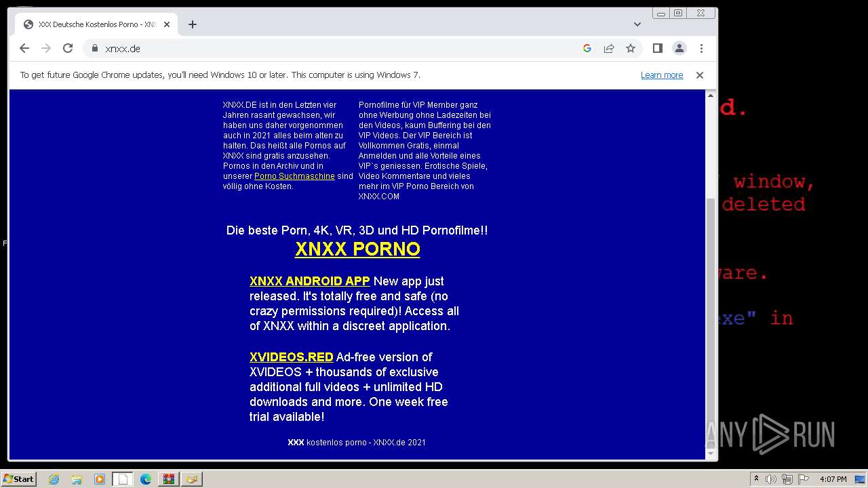Dismiss the Chrome update infobar
868x488 pixels.
pos(700,75)
